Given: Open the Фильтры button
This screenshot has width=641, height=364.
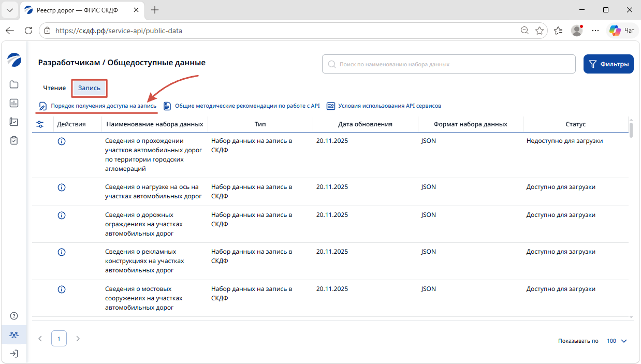Looking at the screenshot, I should click(x=608, y=64).
